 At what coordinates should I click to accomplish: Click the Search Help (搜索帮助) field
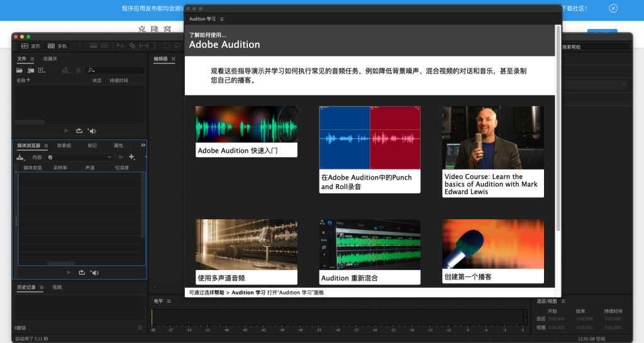click(596, 46)
